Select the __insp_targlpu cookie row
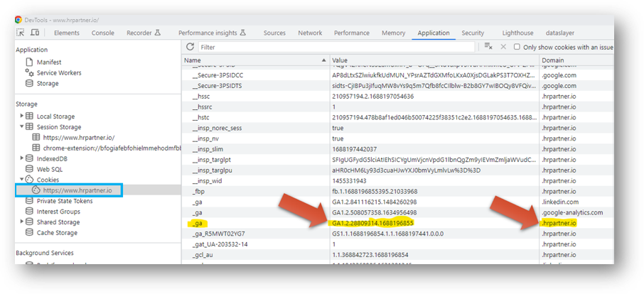 (398, 170)
